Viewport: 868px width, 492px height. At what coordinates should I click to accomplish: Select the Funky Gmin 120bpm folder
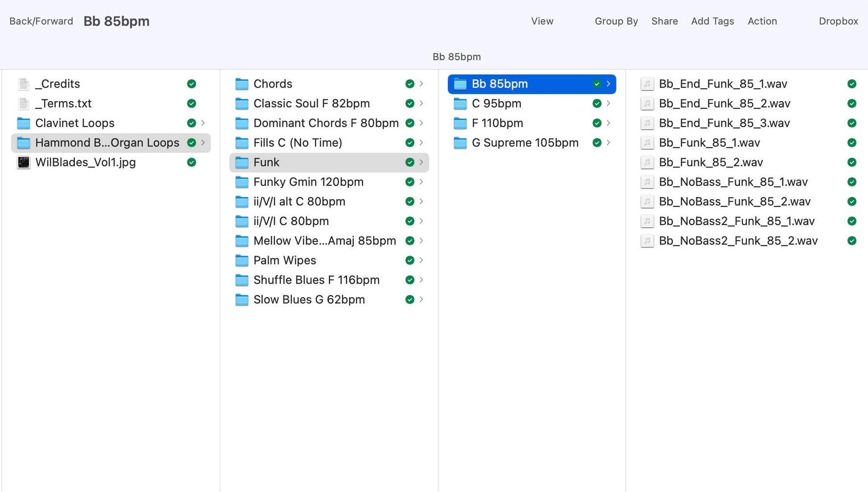click(308, 182)
